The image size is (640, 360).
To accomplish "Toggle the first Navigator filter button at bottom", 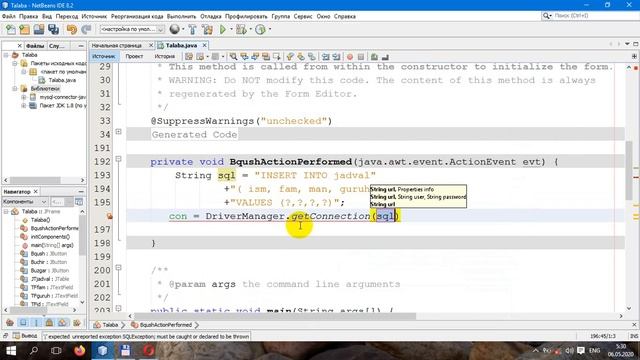I will [x=10, y=322].
